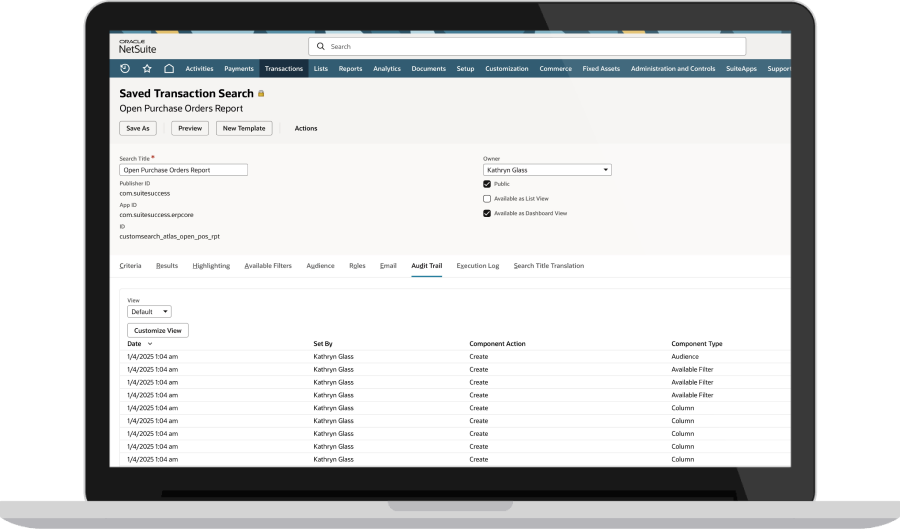Open the Search Title Translation tab

click(x=549, y=266)
